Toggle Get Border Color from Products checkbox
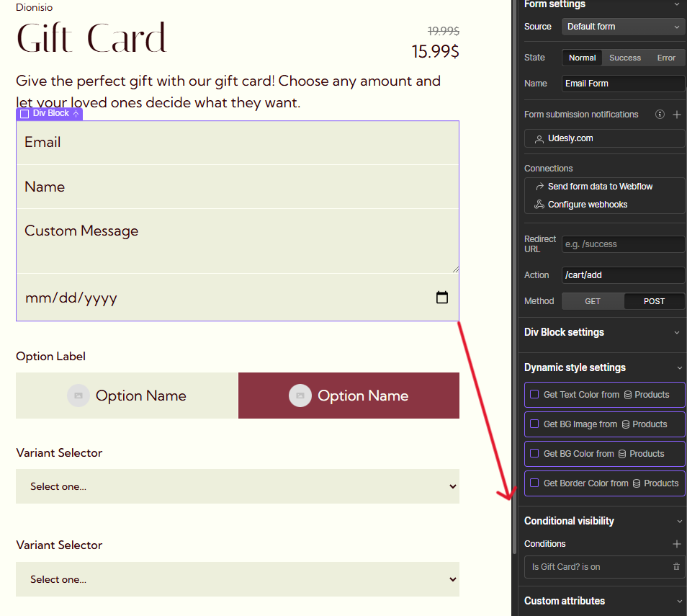Screen dimensions: 687x616 [x=534, y=483]
